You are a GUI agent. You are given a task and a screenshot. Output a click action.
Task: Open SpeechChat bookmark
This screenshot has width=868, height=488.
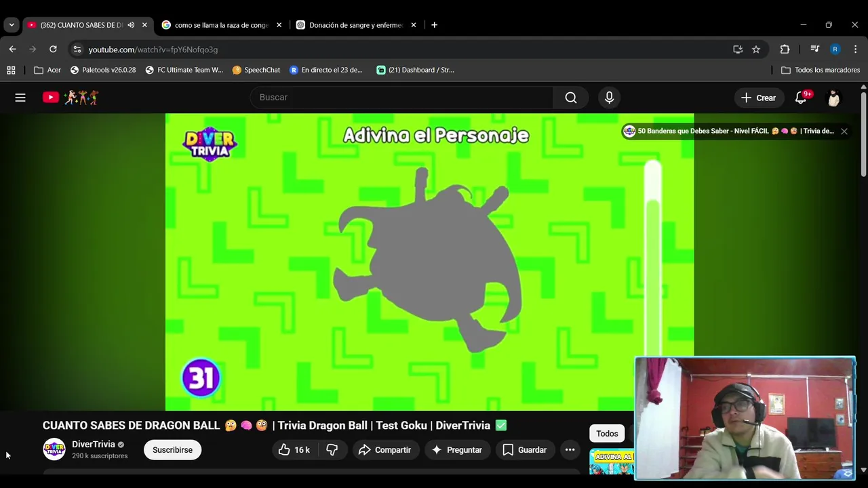[x=256, y=70]
